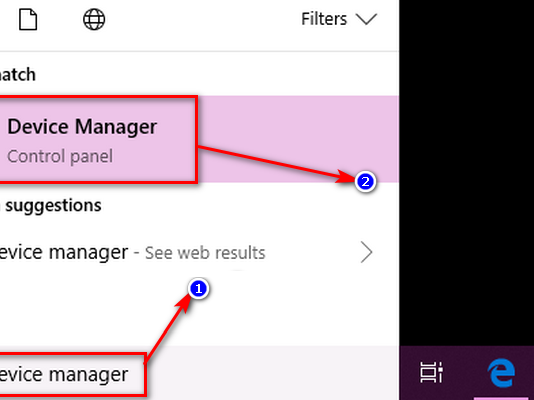Select the Documents filter icon

(x=28, y=19)
